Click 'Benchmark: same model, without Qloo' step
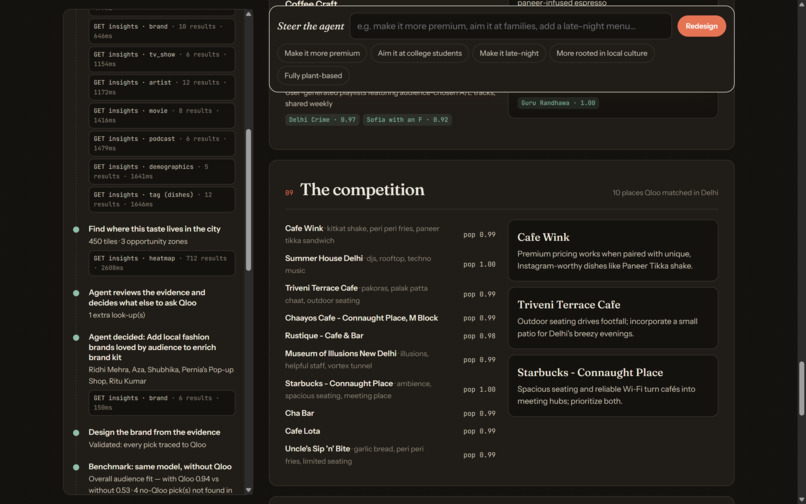The image size is (806, 504). coord(160,467)
